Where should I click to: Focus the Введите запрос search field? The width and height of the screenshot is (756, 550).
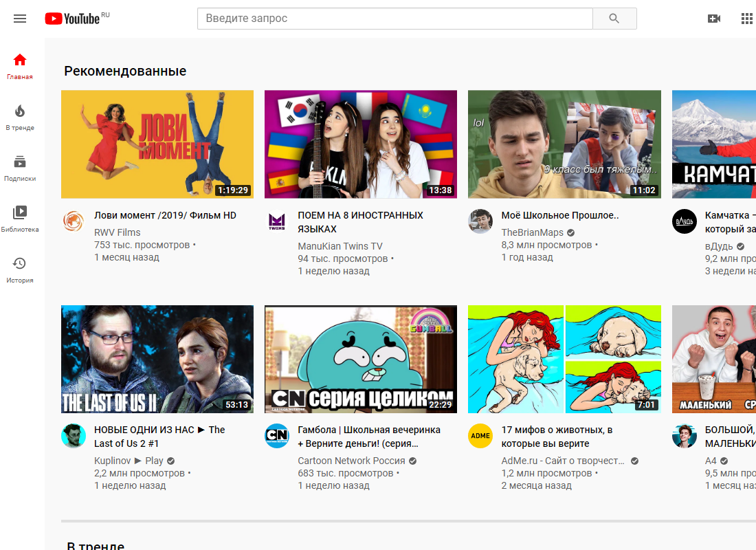click(x=395, y=19)
